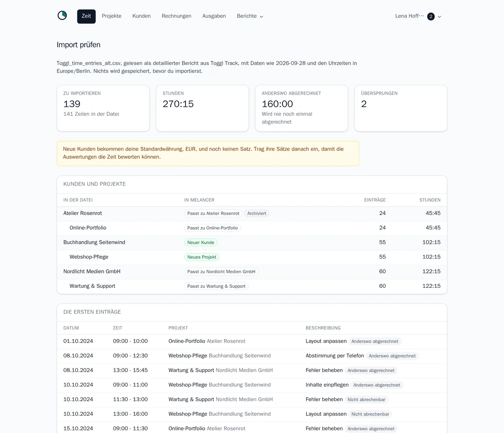Click the 'Import prüfen' heading
This screenshot has width=504, height=433.
pos(78,45)
